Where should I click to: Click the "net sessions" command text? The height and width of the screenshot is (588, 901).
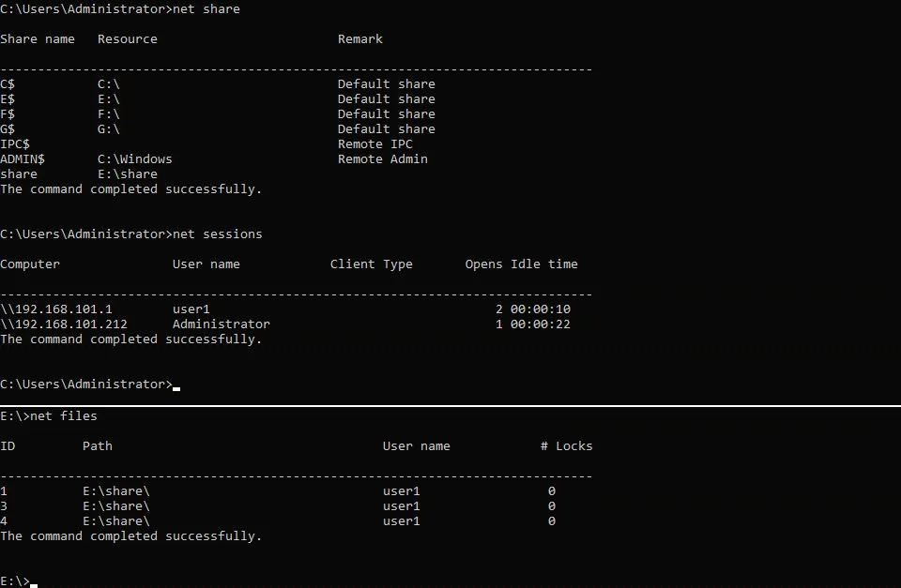tap(217, 234)
